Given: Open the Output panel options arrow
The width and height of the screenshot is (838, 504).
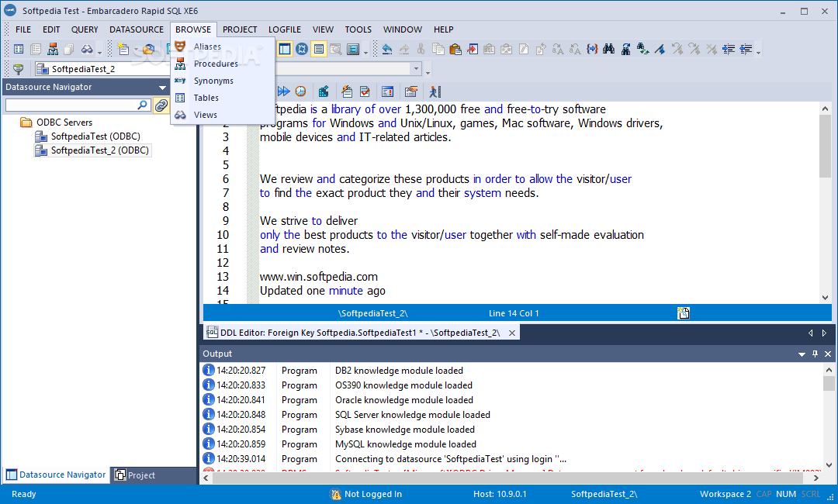Looking at the screenshot, I should click(802, 354).
